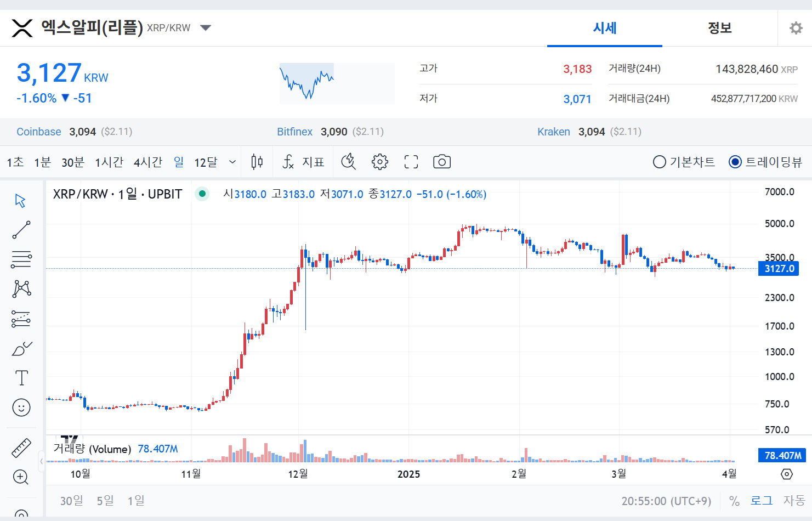Image resolution: width=812 pixels, height=521 pixels.
Task: Toggle 자동 auto scale
Action: pyautogui.click(x=794, y=501)
